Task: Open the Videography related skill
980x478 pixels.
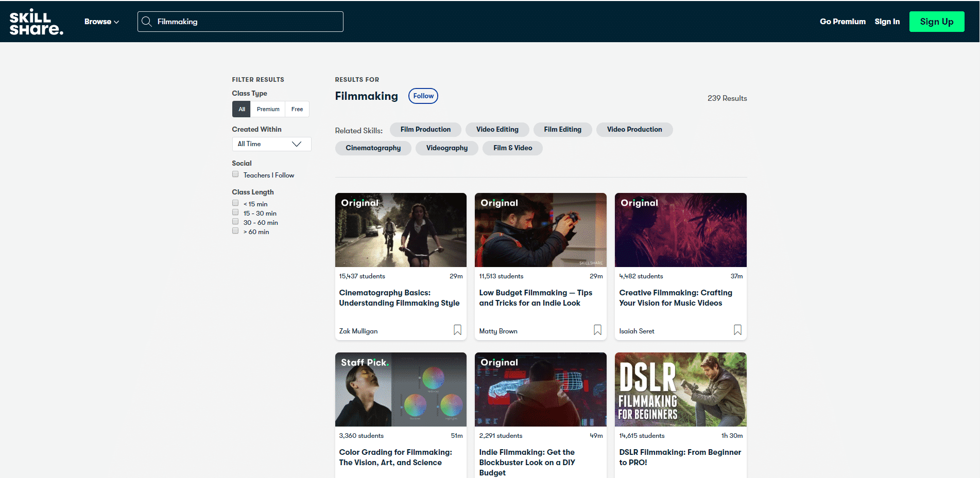Action: point(447,148)
